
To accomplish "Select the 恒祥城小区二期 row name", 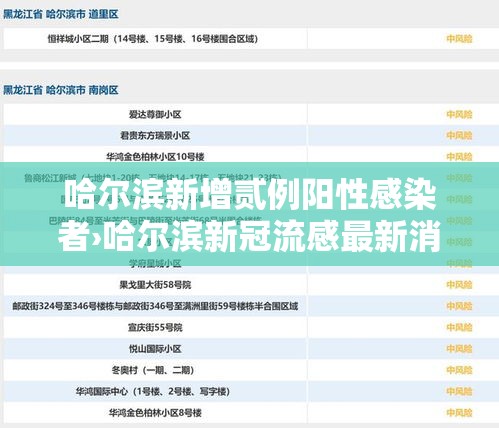I will tap(153, 39).
